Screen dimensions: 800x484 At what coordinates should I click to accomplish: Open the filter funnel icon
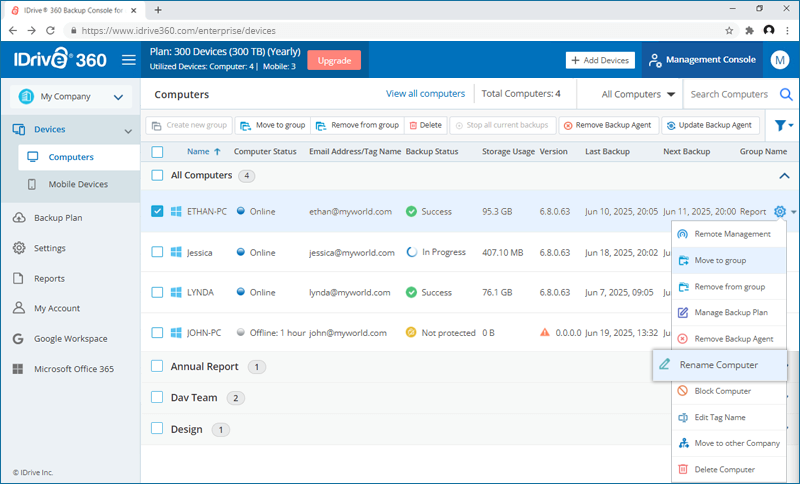tap(780, 125)
